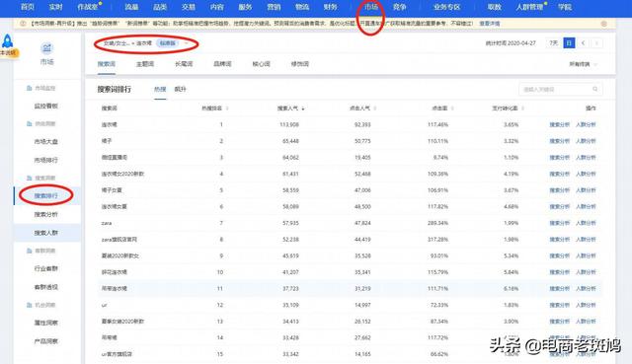This screenshot has width=632, height=364.
Task: Open 流量 in the top navigation
Action: (131, 7)
